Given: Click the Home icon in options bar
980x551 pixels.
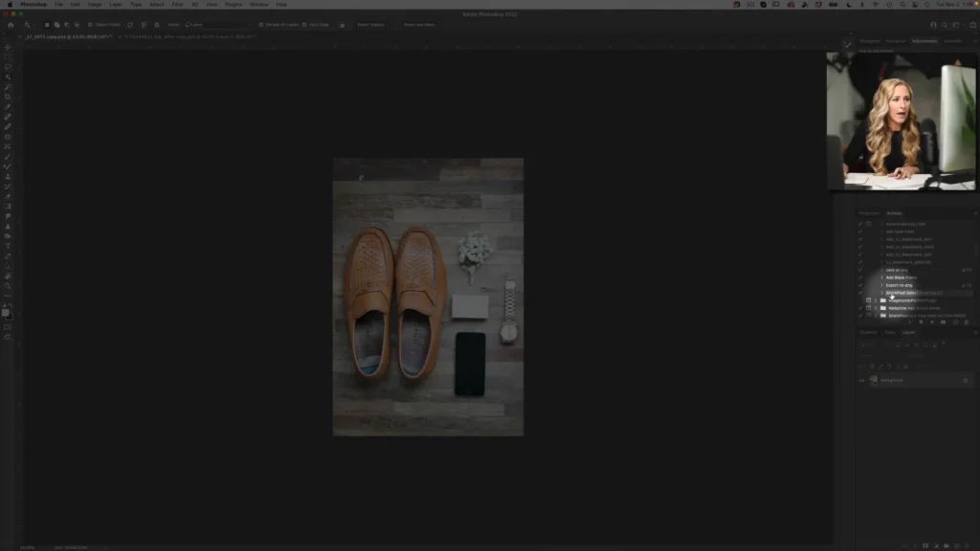Looking at the screenshot, I should click(x=11, y=25).
